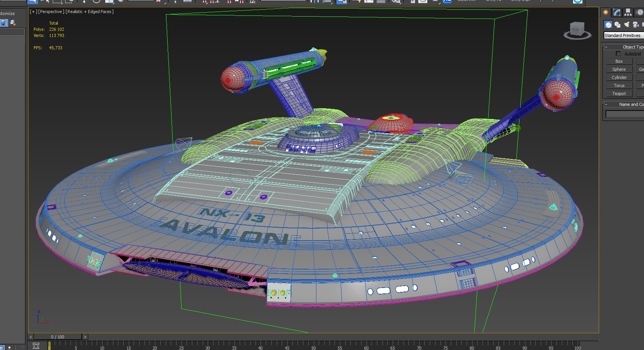Click the Torus primitive button
644x350 pixels.
click(619, 85)
